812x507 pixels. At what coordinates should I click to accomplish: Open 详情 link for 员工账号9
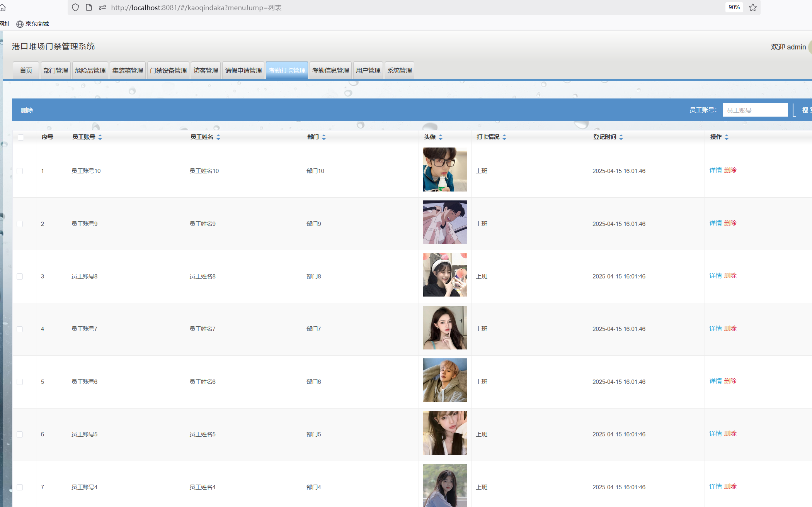click(715, 223)
